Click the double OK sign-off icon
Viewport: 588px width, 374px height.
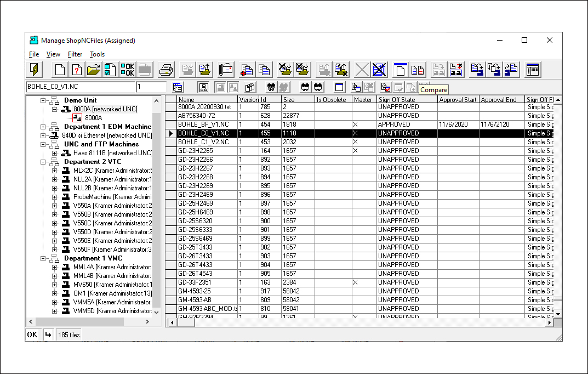128,70
